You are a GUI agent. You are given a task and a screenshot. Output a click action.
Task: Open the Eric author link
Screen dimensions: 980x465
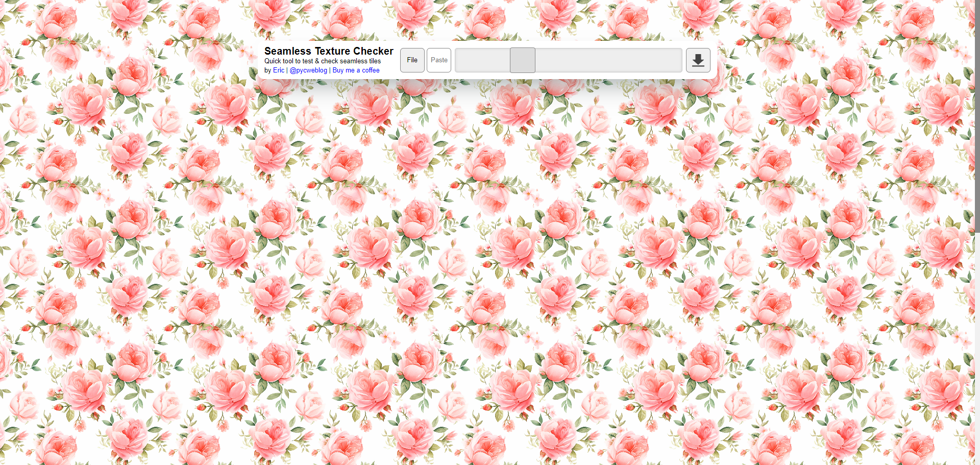pyautogui.click(x=279, y=70)
